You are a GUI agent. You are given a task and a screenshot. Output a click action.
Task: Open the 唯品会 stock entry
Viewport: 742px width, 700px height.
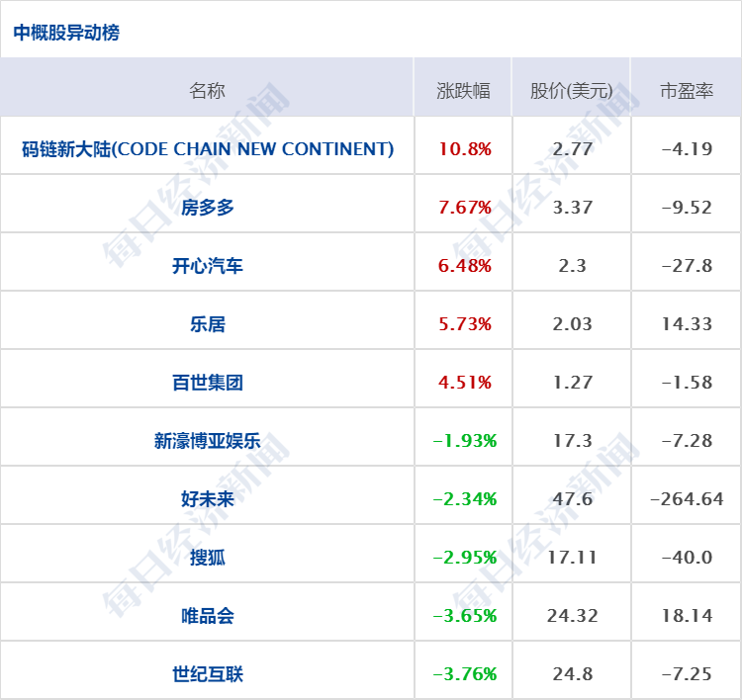(x=208, y=616)
